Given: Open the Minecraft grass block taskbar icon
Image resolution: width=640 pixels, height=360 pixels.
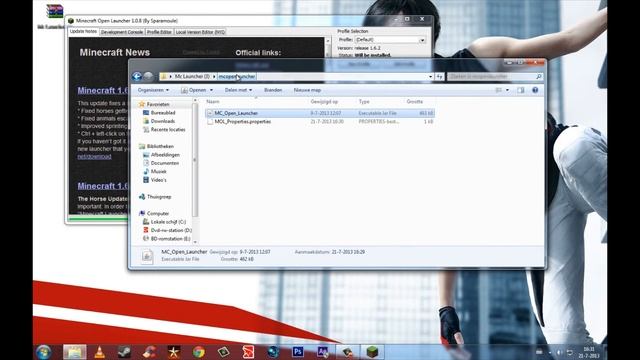Looking at the screenshot, I should tap(372, 352).
